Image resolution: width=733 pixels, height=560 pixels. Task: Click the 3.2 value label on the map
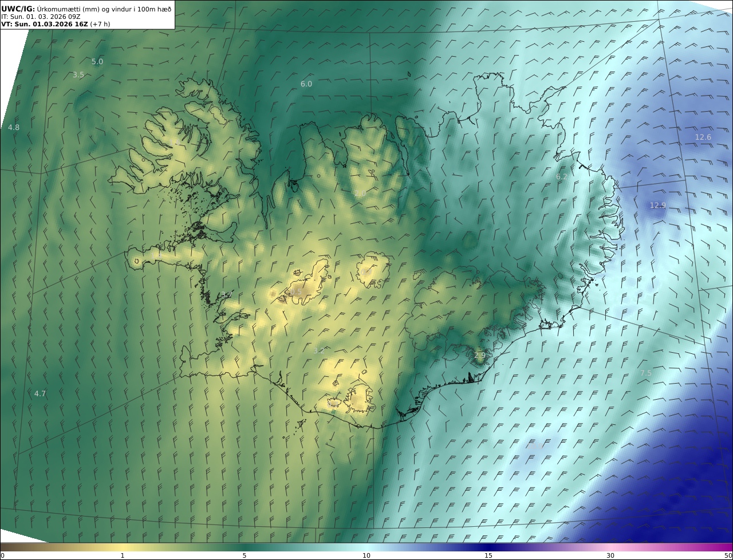tap(319, 350)
